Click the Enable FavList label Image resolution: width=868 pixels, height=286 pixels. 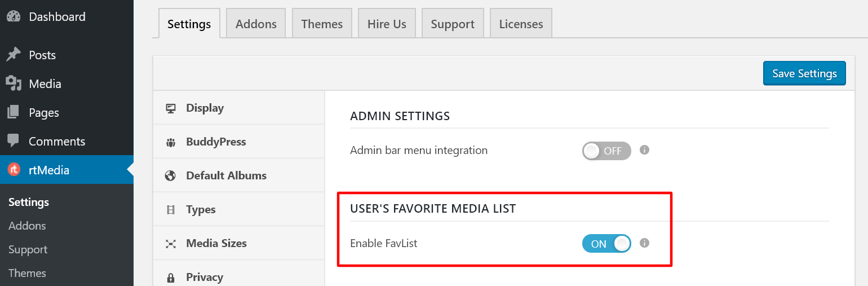click(x=384, y=244)
